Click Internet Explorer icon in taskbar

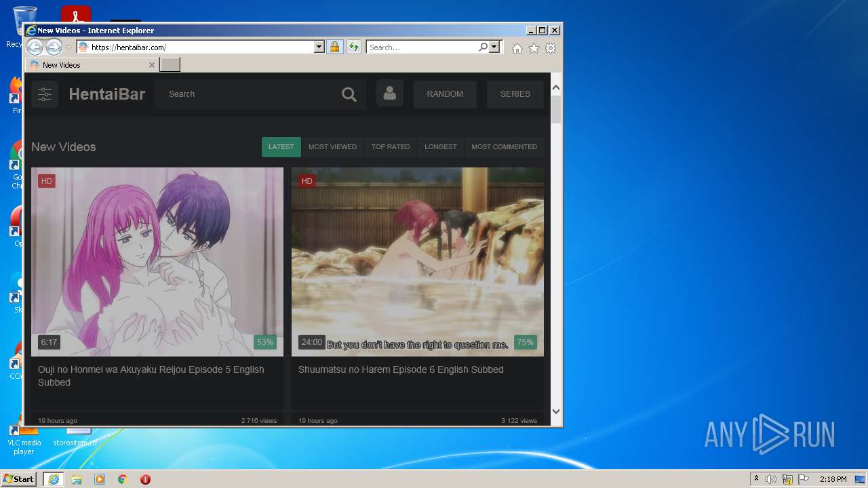point(54,479)
